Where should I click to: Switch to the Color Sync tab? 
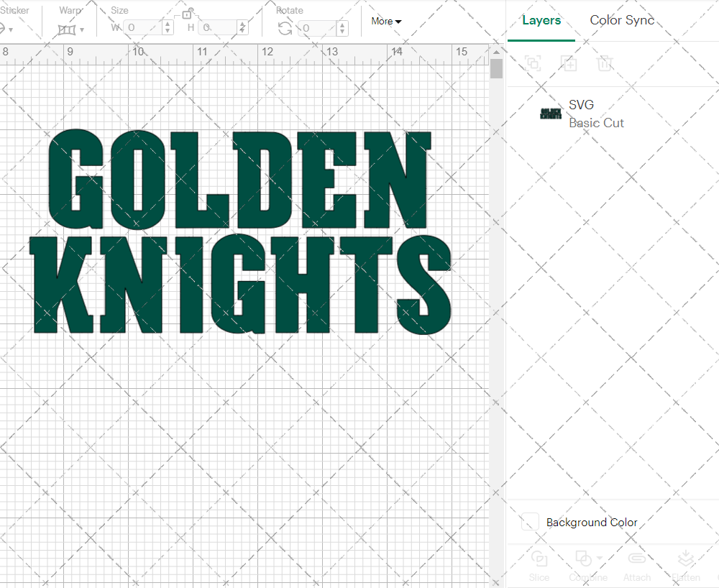click(x=622, y=20)
